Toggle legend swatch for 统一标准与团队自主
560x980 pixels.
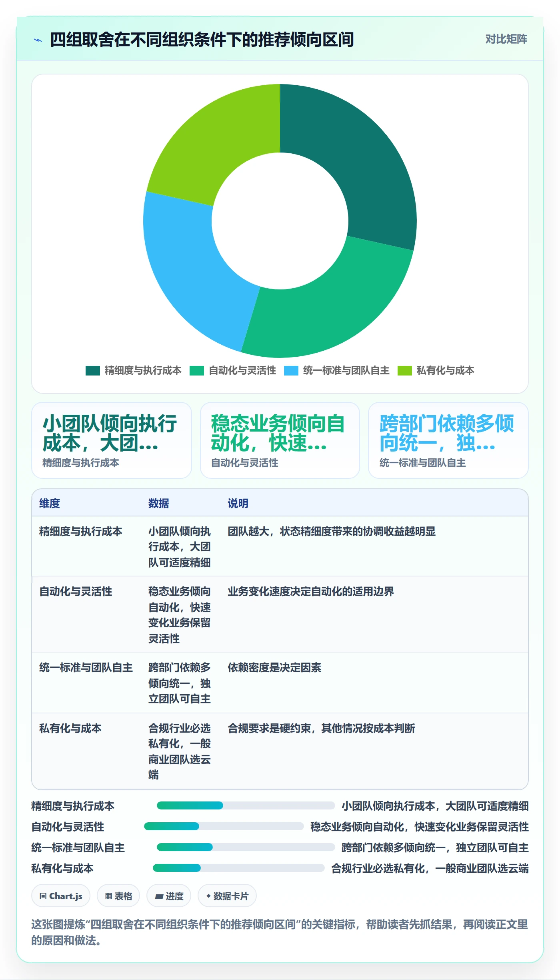pos(291,371)
